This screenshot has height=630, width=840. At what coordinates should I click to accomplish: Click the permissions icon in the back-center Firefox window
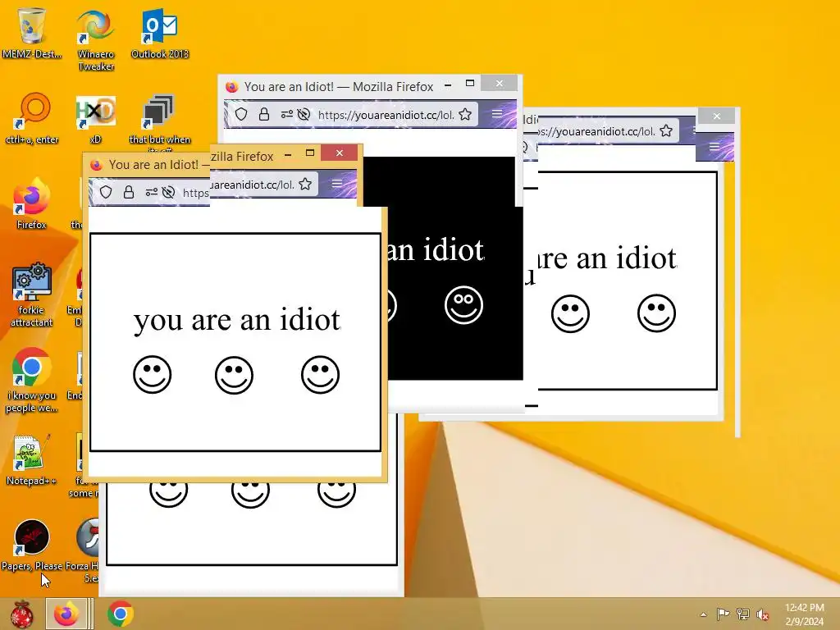click(x=286, y=114)
